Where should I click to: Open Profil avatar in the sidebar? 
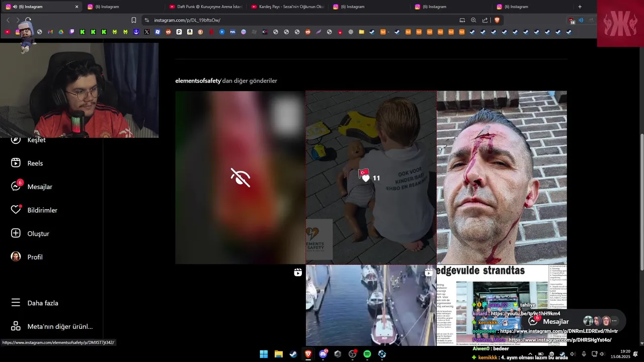coord(16,256)
